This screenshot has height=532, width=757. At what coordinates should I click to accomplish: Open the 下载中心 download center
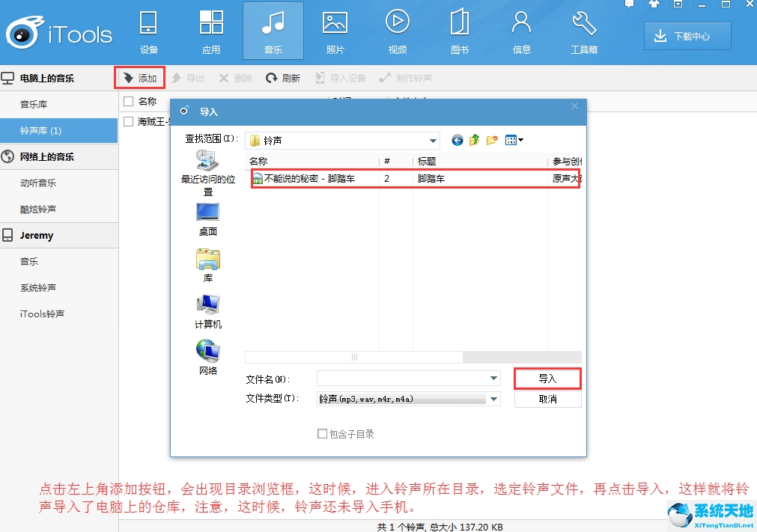tap(687, 35)
